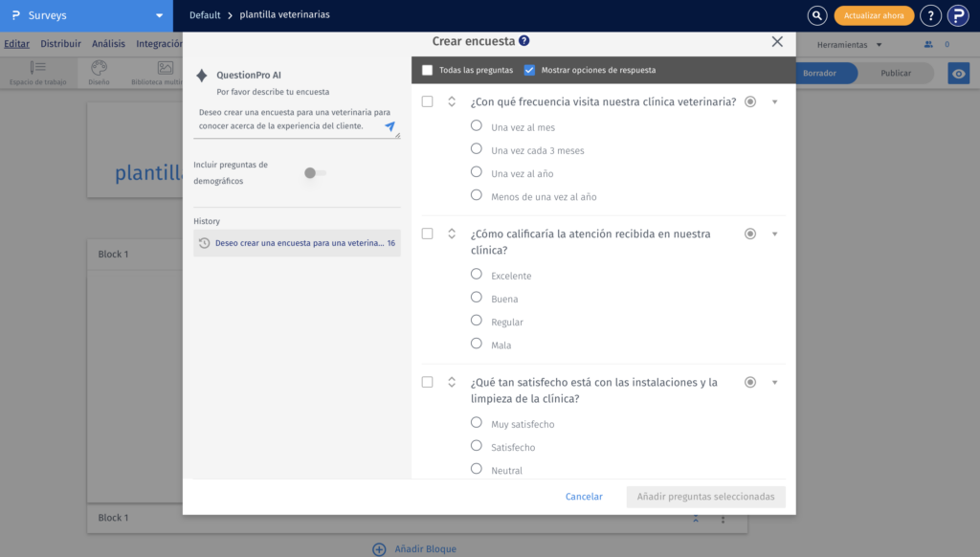The width and height of the screenshot is (980, 557).
Task: Open the help question mark in header
Action: [930, 15]
